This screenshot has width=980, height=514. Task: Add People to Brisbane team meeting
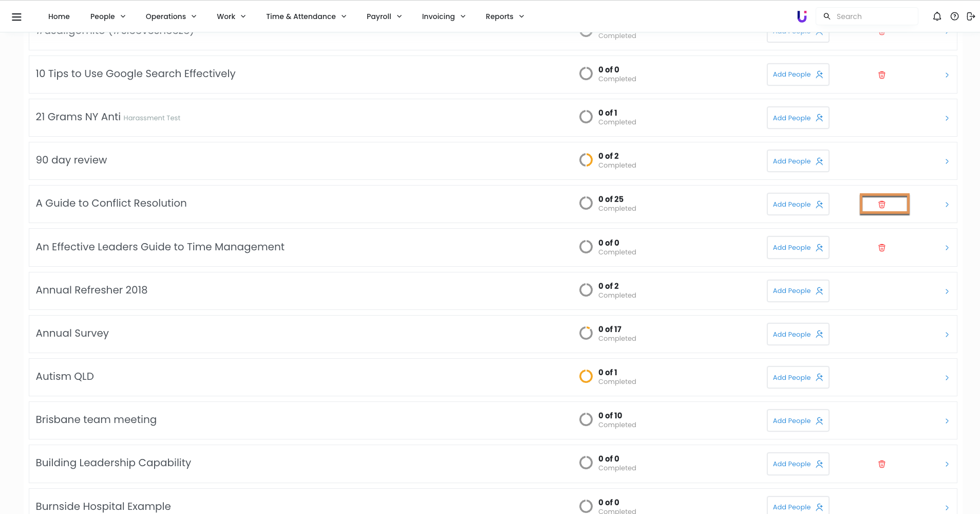point(798,420)
